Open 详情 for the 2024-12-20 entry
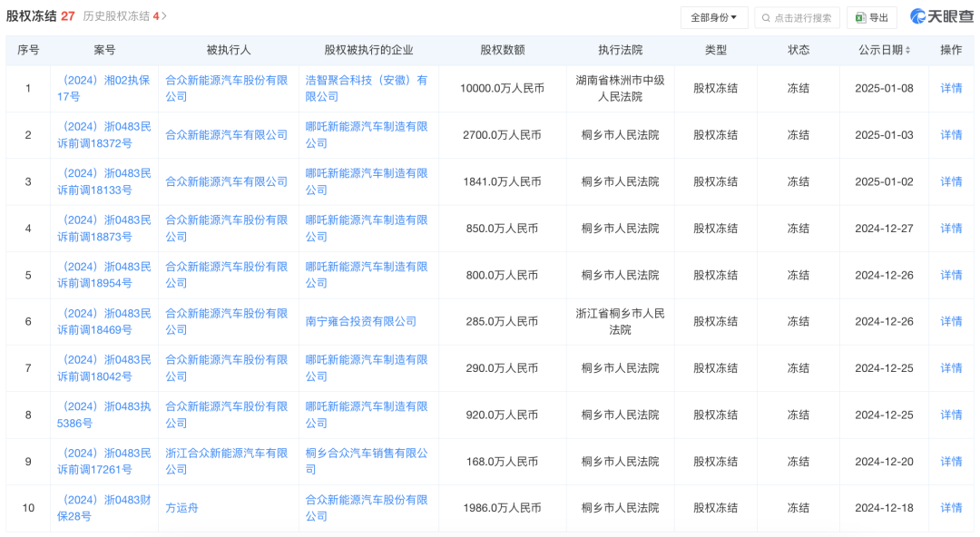Image resolution: width=980 pixels, height=537 pixels. [x=951, y=462]
